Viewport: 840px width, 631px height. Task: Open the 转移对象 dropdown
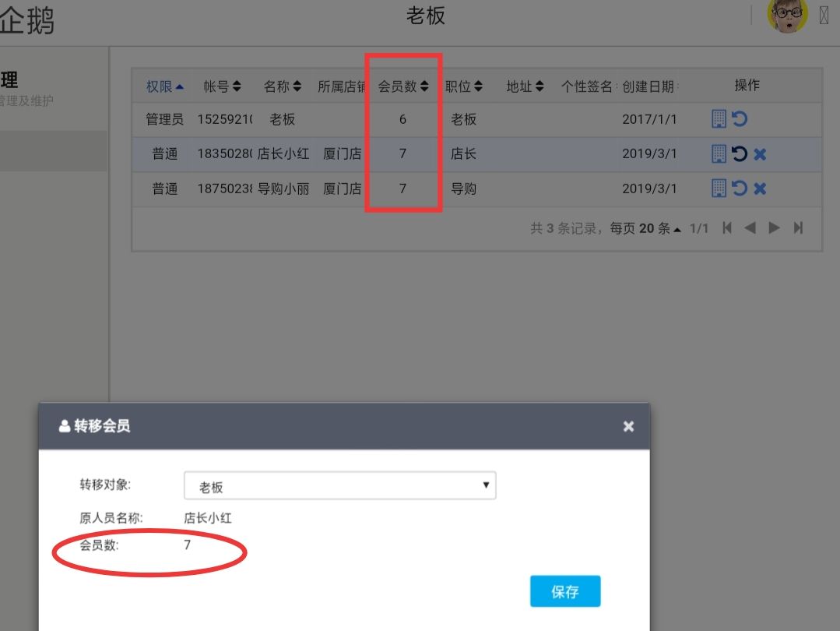click(339, 486)
